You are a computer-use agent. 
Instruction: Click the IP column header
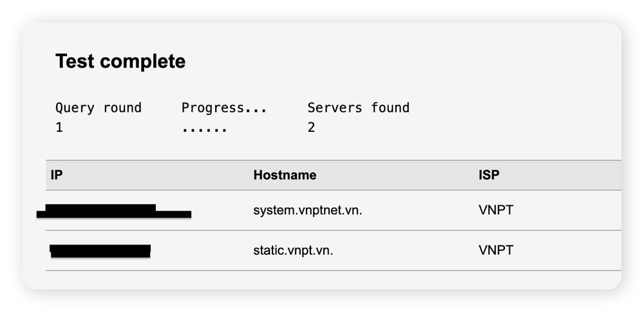[x=57, y=175]
